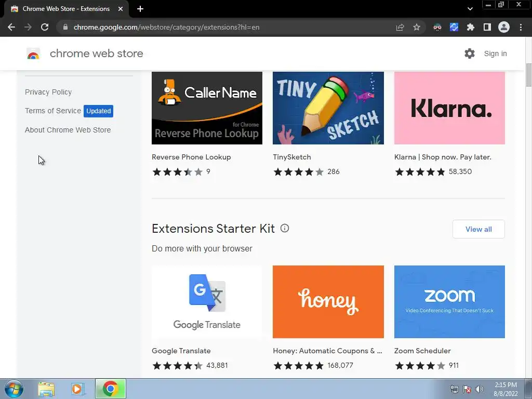Open new tab with plus button
Viewport: 532px width, 399px height.
tap(140, 9)
